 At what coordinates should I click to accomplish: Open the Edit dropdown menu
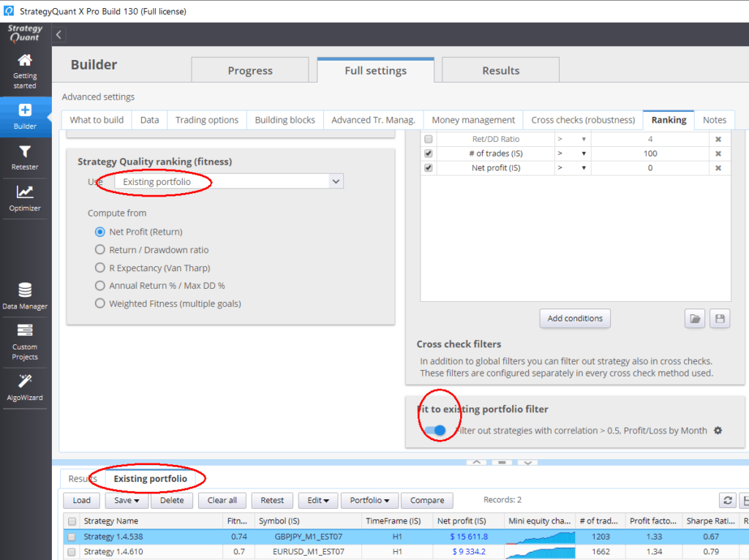[x=318, y=500]
